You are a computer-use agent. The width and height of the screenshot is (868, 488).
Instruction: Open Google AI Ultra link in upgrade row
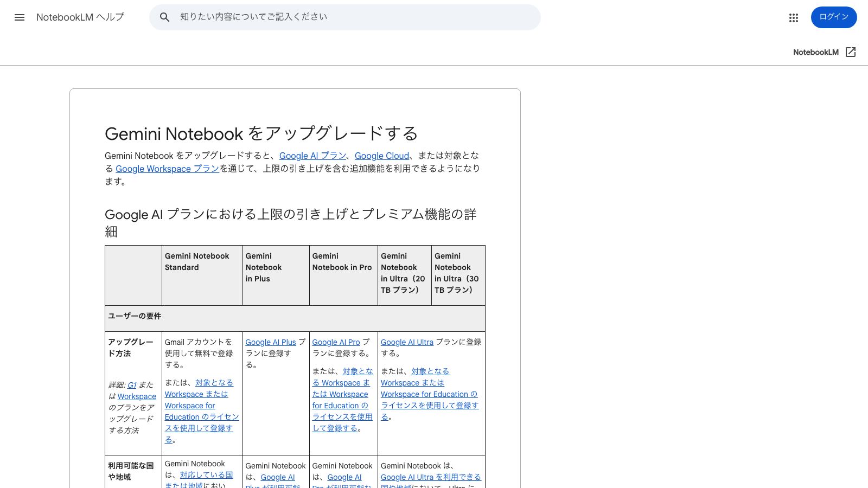(x=407, y=342)
